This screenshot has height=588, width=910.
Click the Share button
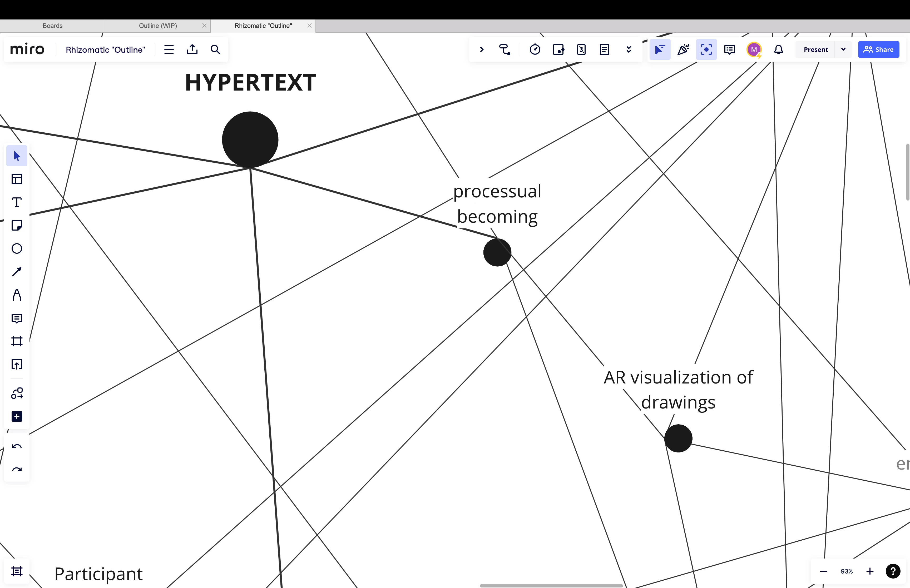879,50
